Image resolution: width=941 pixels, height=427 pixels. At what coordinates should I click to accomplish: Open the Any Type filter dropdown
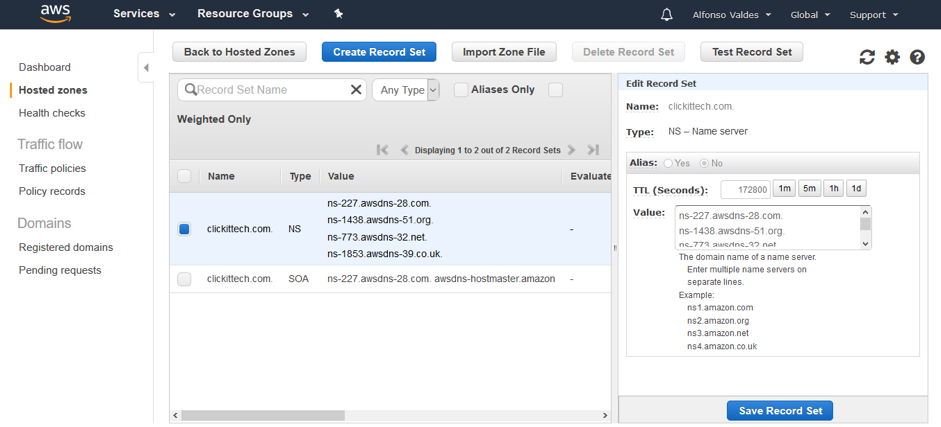coord(406,90)
